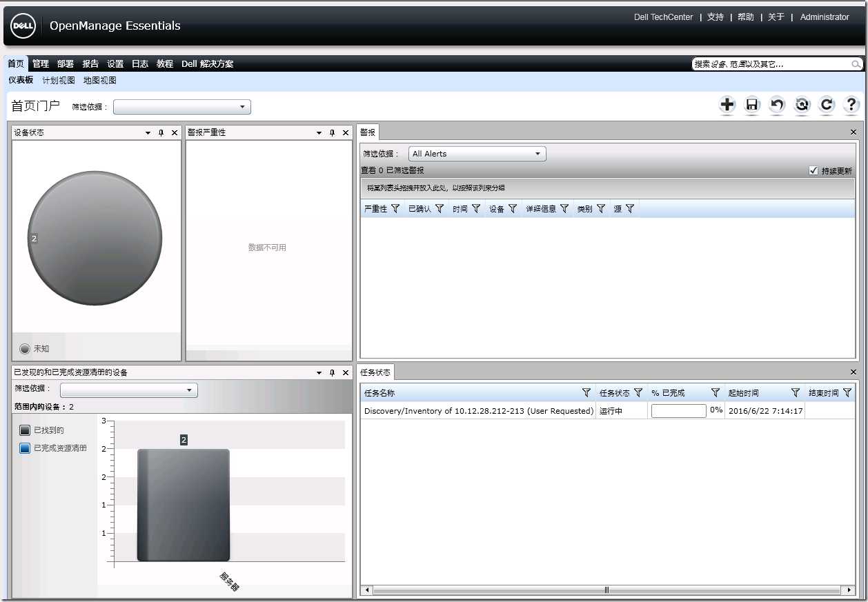Filter tasks by the 任务状态 column filter icon

638,392
